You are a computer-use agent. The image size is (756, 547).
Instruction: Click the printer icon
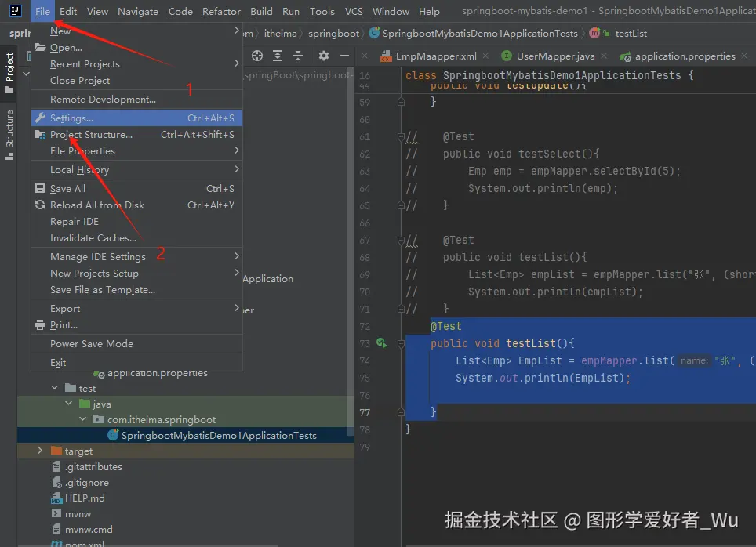pyautogui.click(x=40, y=324)
